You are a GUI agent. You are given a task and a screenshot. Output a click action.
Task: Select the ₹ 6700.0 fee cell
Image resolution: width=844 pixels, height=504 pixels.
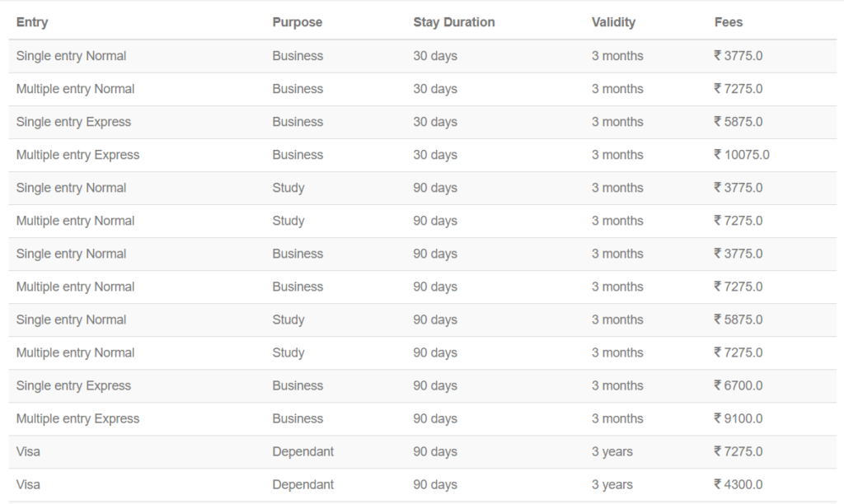point(738,385)
